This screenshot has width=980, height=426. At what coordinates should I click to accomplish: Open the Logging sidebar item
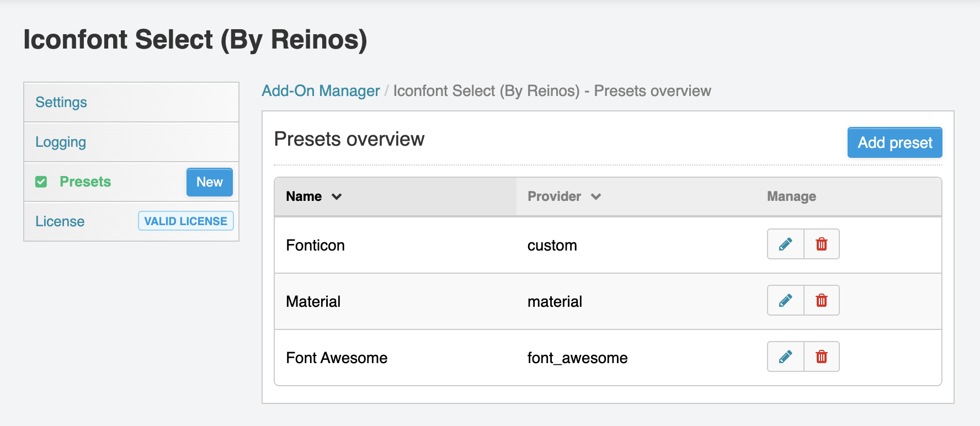click(131, 142)
